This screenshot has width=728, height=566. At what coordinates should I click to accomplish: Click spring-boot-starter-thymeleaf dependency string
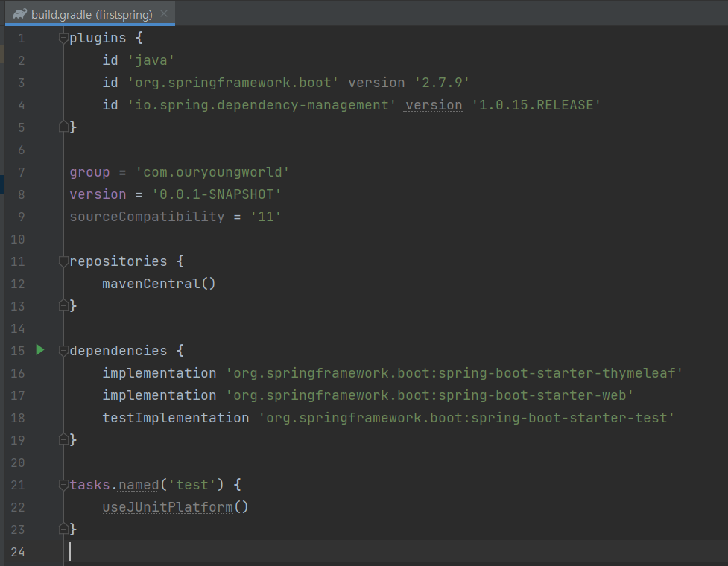[x=454, y=373]
